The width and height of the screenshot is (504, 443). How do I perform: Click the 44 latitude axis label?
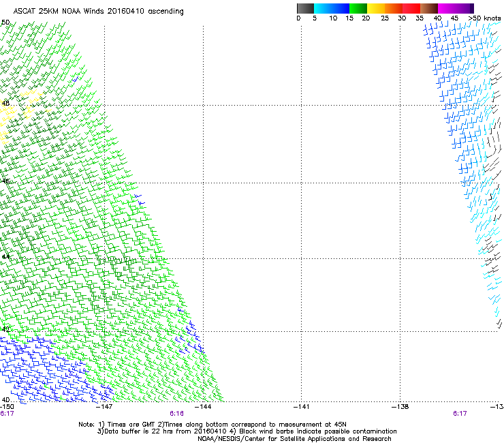(5, 257)
